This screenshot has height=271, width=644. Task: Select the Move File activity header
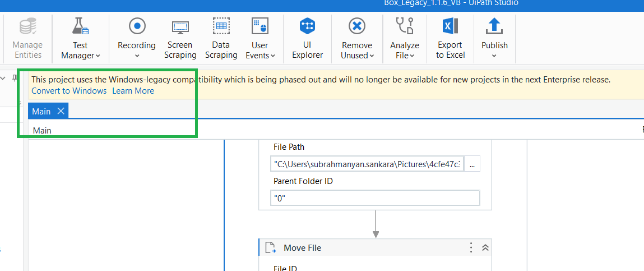point(375,247)
